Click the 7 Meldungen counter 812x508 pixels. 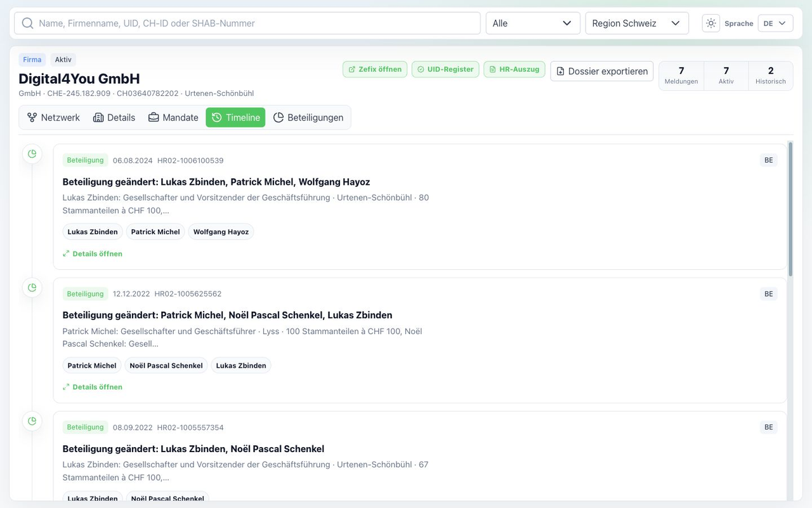[x=681, y=76]
